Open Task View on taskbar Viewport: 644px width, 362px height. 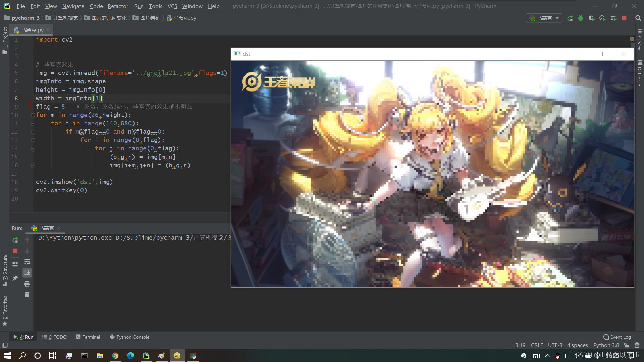[x=53, y=356]
